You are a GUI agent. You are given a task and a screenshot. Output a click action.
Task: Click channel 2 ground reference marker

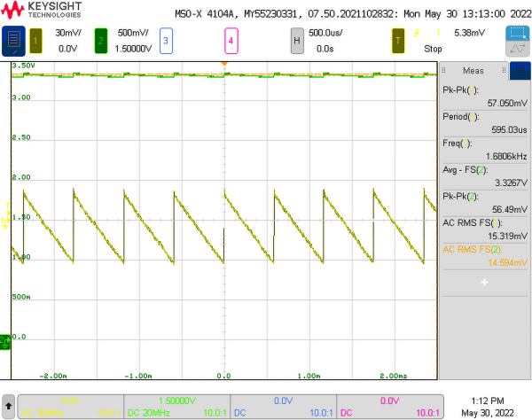pos(4,338)
